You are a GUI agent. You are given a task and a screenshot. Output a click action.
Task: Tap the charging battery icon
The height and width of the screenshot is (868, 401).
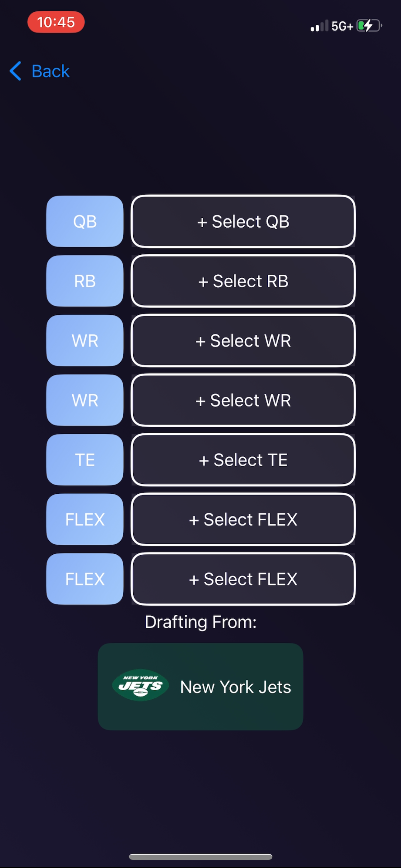pyautogui.click(x=369, y=26)
